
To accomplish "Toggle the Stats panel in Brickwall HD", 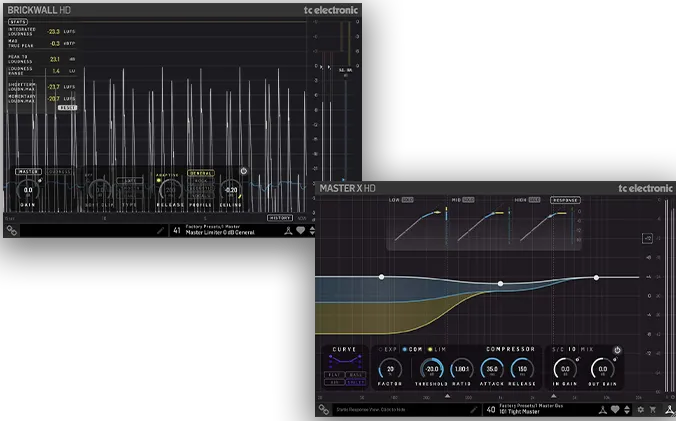I will coord(18,22).
